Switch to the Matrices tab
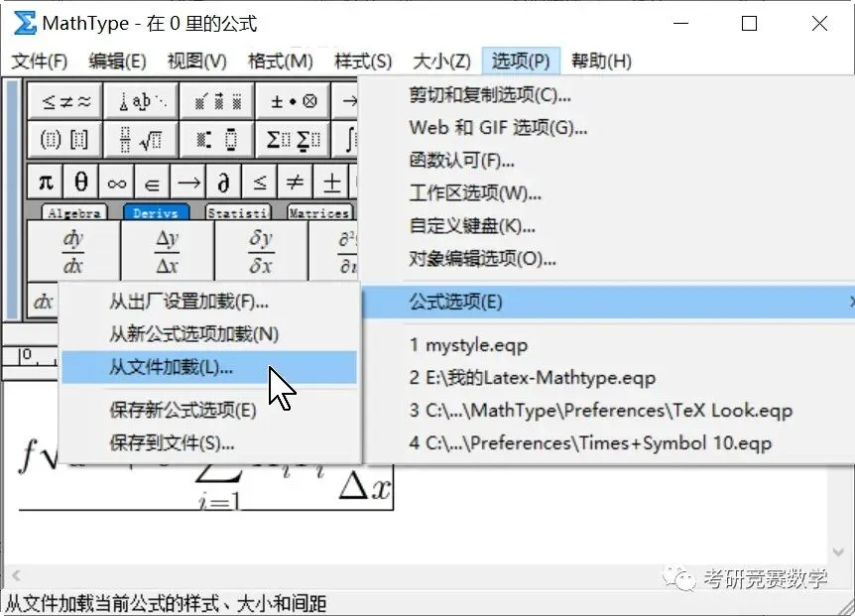Screen dimensions: 855x616 coord(319,212)
